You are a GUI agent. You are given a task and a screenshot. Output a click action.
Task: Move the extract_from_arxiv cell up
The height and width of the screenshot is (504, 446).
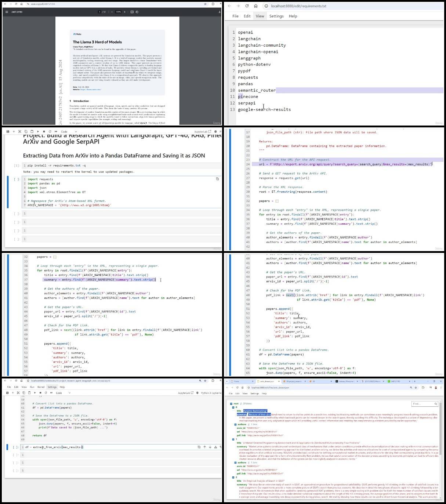tap(204, 447)
